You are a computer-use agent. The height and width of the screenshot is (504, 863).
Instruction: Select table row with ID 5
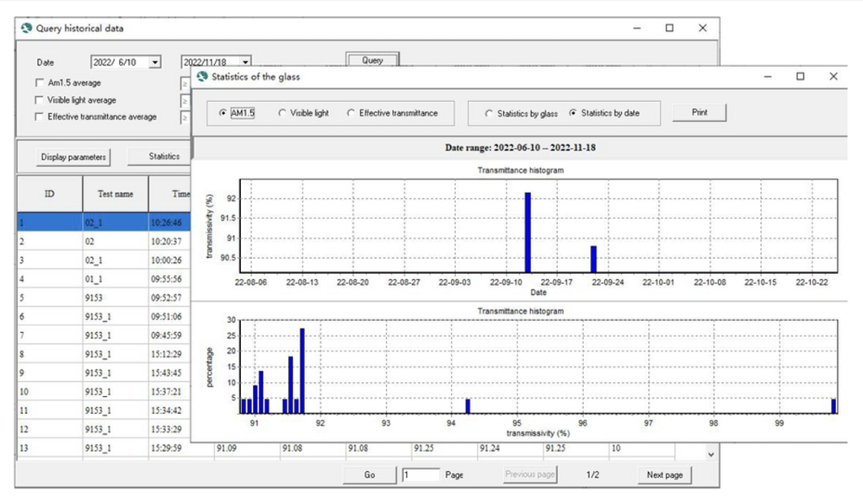tap(50, 298)
